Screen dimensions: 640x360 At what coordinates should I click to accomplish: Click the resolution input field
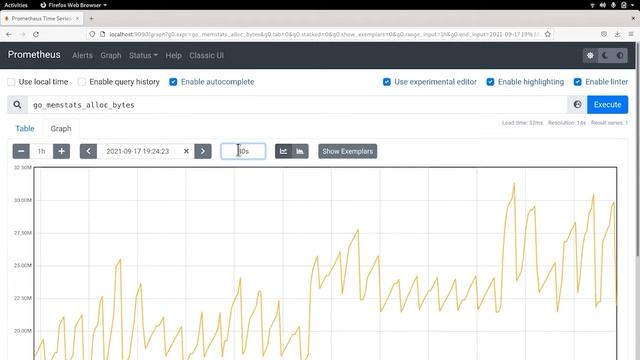click(243, 151)
